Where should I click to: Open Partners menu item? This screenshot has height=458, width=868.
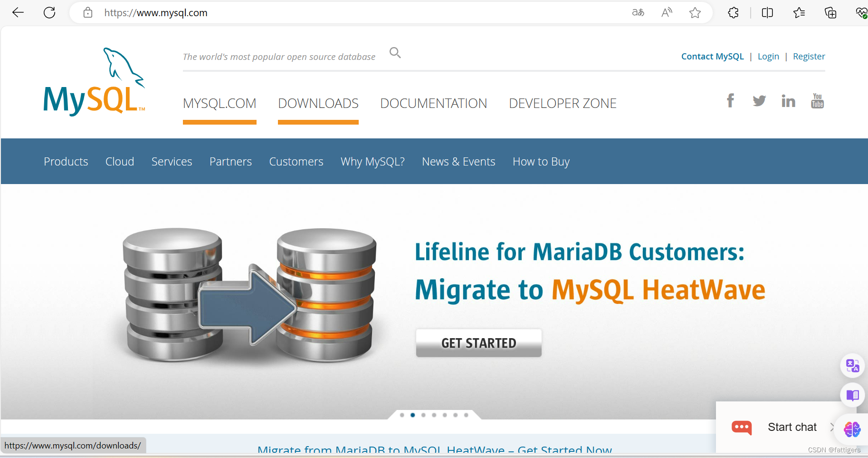[230, 162]
